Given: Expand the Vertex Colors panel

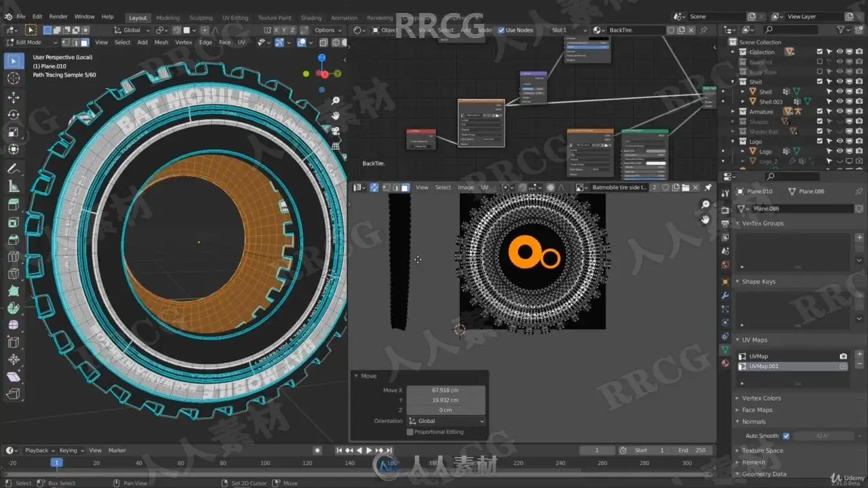Looking at the screenshot, I should coord(761,398).
